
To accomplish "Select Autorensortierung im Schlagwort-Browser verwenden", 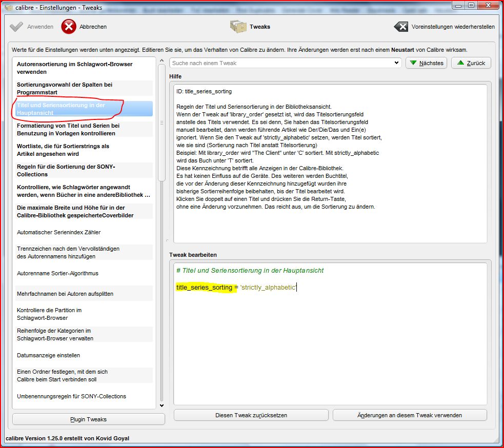I will click(x=84, y=68).
